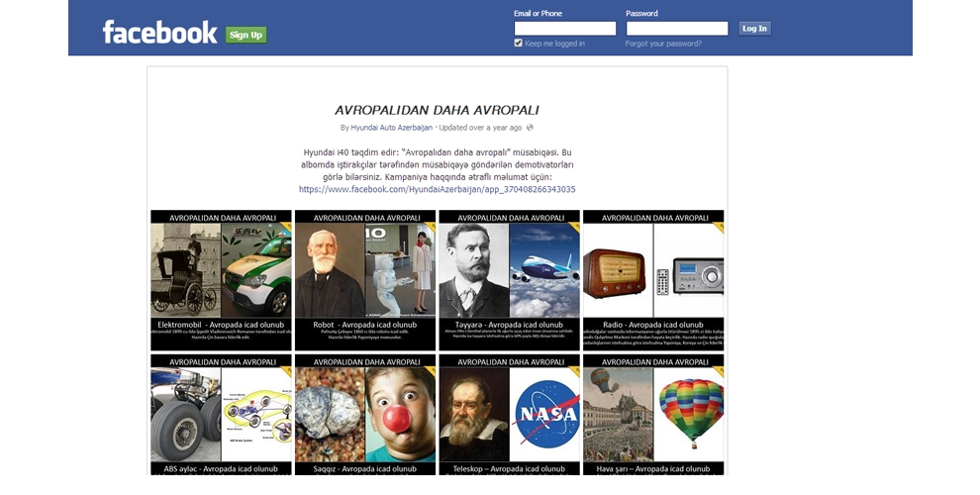Open the ABS əyləc photo thumbnail
This screenshot has height=495, width=980.
[222, 415]
